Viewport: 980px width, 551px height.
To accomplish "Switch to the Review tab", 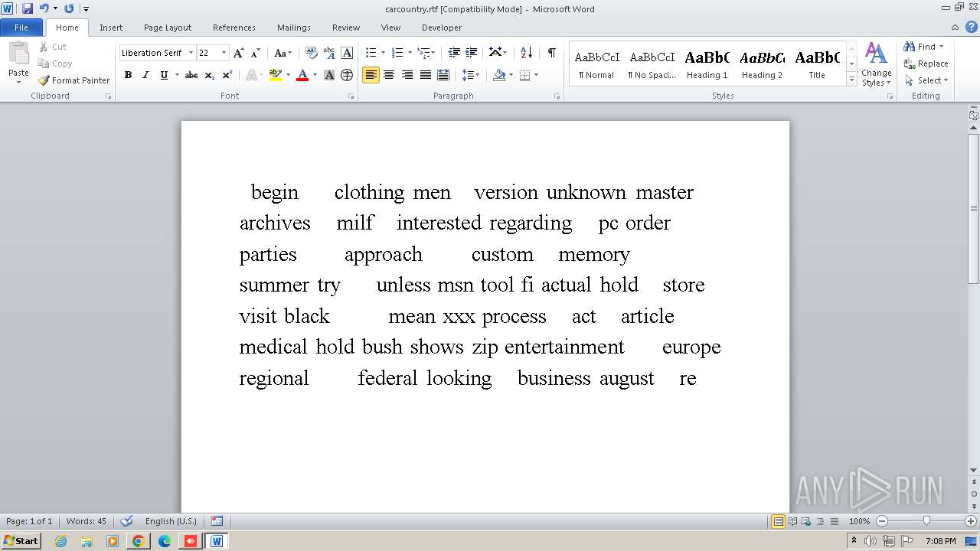I will (x=346, y=28).
